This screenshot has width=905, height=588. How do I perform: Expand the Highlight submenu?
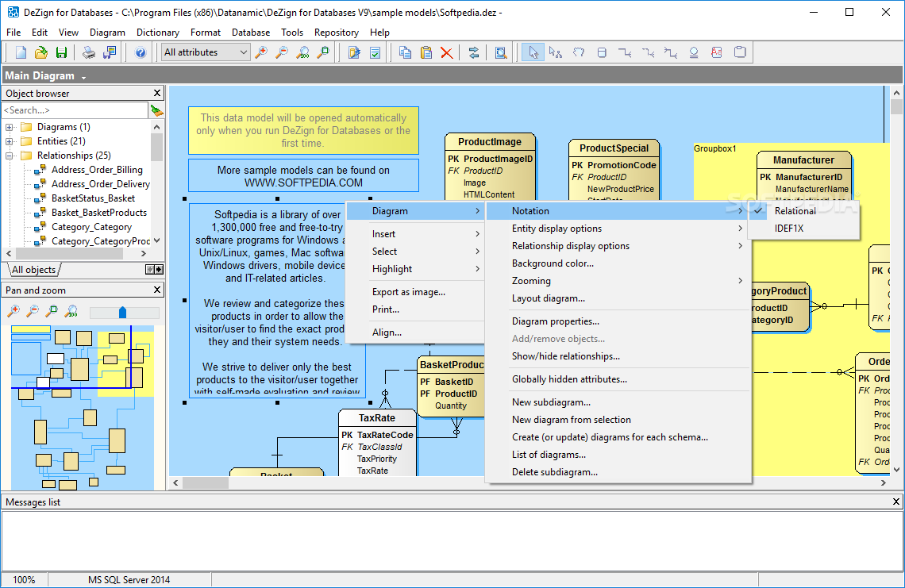click(415, 269)
